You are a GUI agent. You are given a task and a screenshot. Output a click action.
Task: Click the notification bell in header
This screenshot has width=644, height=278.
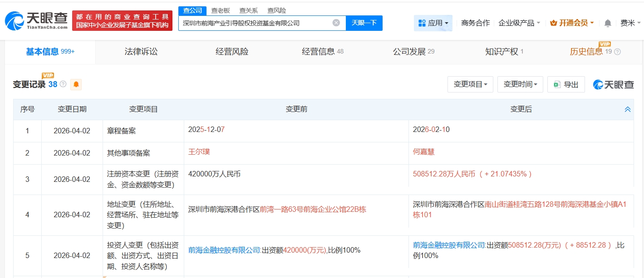tap(608, 23)
